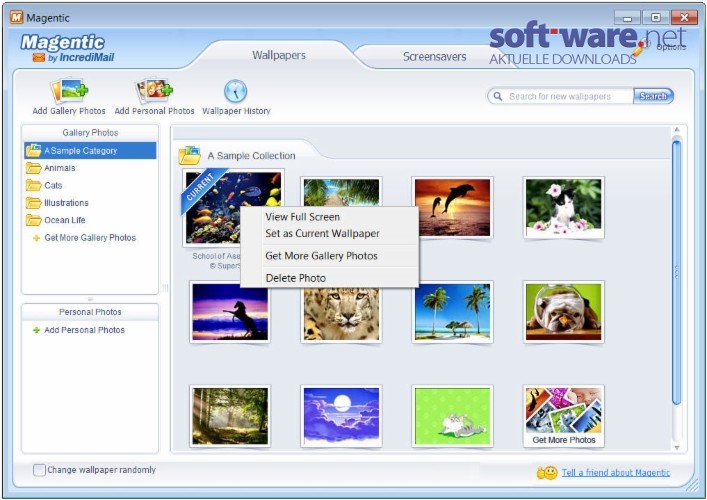Select the green cartoon cat thumbnail
Image resolution: width=707 pixels, height=500 pixels.
tap(452, 416)
